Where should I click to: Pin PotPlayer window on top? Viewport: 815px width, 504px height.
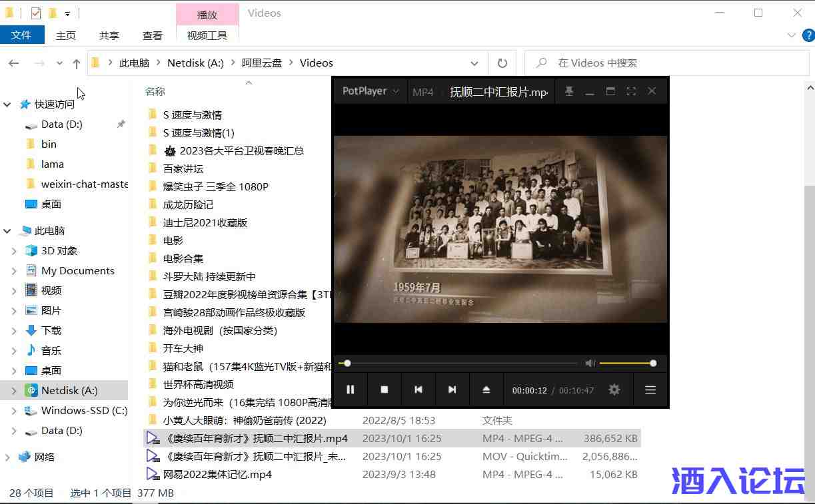569,91
